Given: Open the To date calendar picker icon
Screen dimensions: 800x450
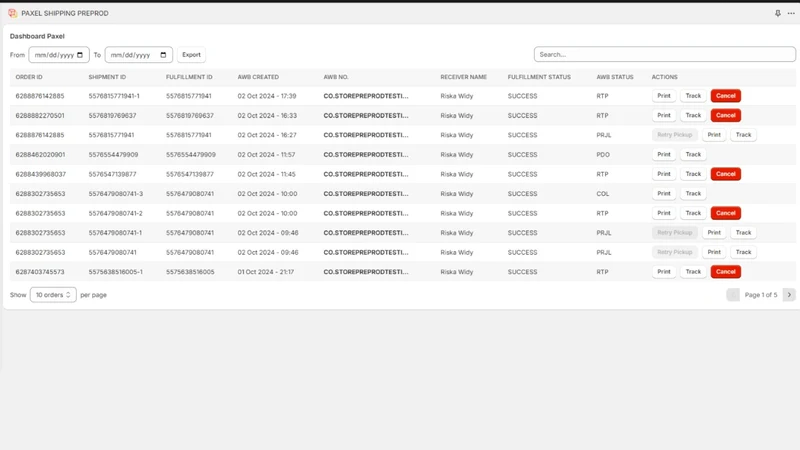Looking at the screenshot, I should pyautogui.click(x=163, y=55).
